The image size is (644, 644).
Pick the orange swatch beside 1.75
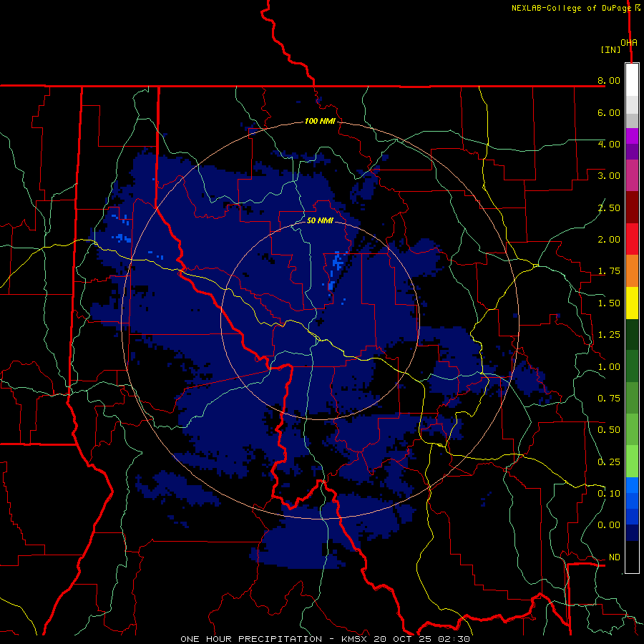click(x=632, y=271)
